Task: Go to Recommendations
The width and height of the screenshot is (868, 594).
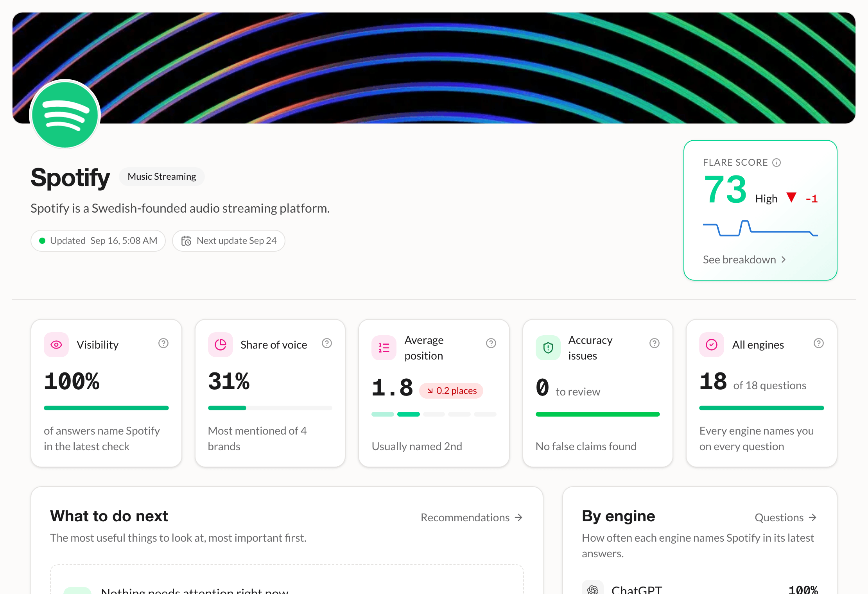Action: 472,517
